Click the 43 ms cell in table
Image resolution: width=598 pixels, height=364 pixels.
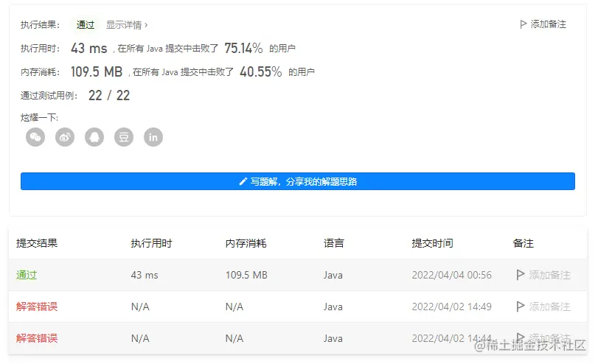pyautogui.click(x=145, y=275)
